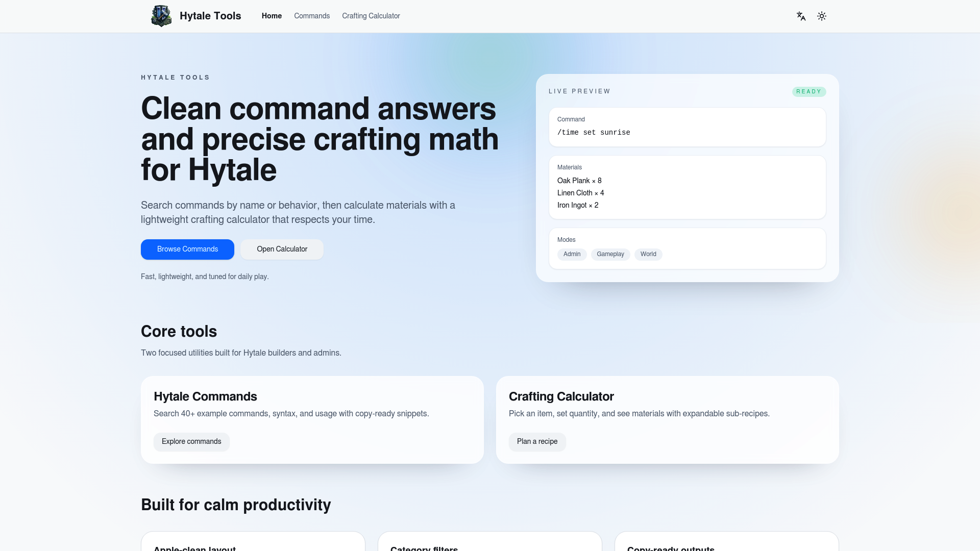Screen dimensions: 980x551
Task: Click the Iron Ingot × 2 material line
Action: click(x=578, y=205)
